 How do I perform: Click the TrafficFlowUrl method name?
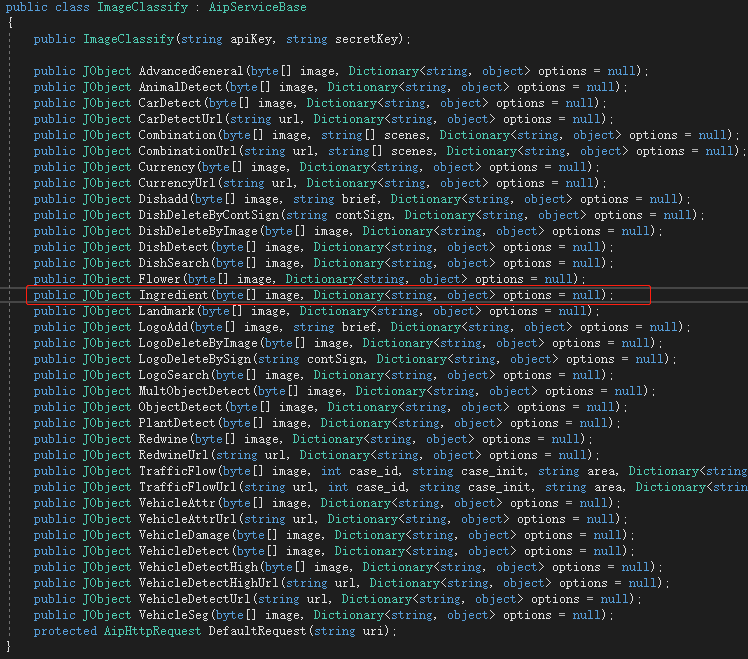187,487
